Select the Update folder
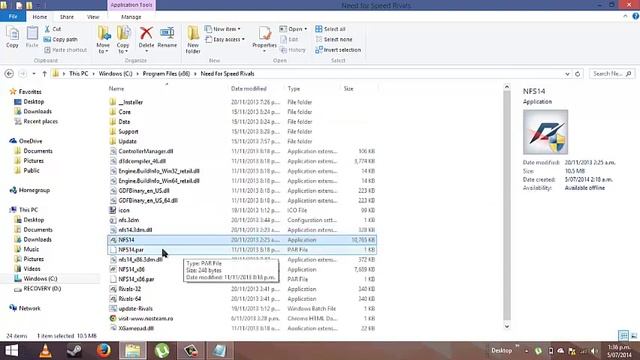This screenshot has width=640, height=360. click(x=127, y=141)
